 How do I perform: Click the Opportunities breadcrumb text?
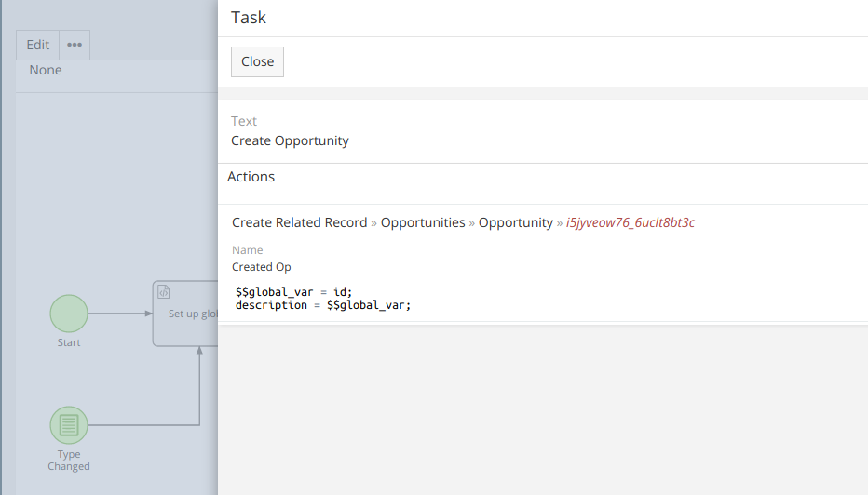(423, 222)
